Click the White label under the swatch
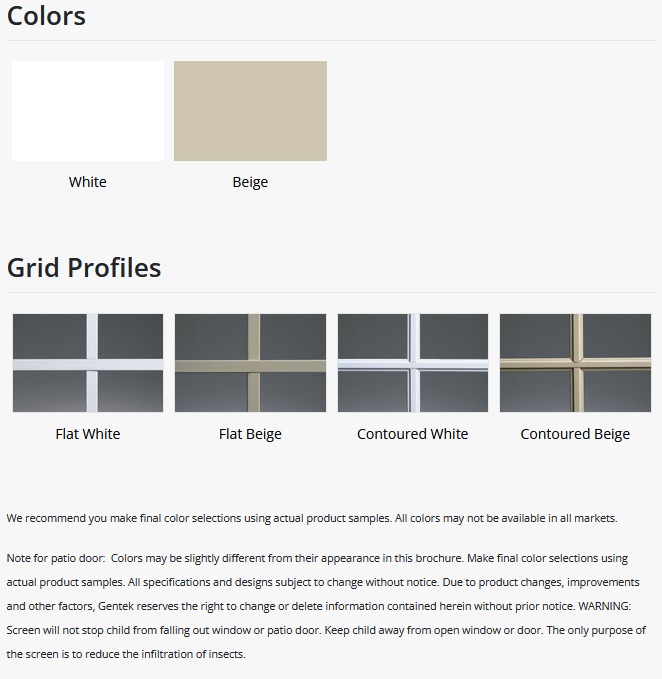Image resolution: width=662 pixels, height=679 pixels. pyautogui.click(x=88, y=182)
